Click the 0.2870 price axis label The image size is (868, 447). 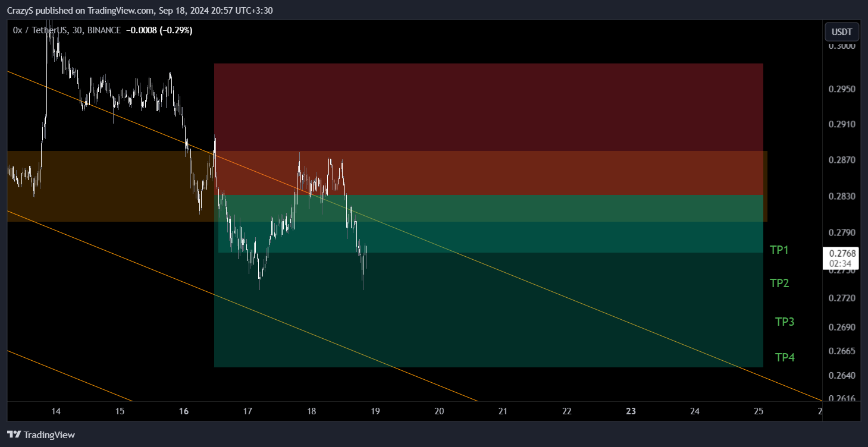[842, 160]
